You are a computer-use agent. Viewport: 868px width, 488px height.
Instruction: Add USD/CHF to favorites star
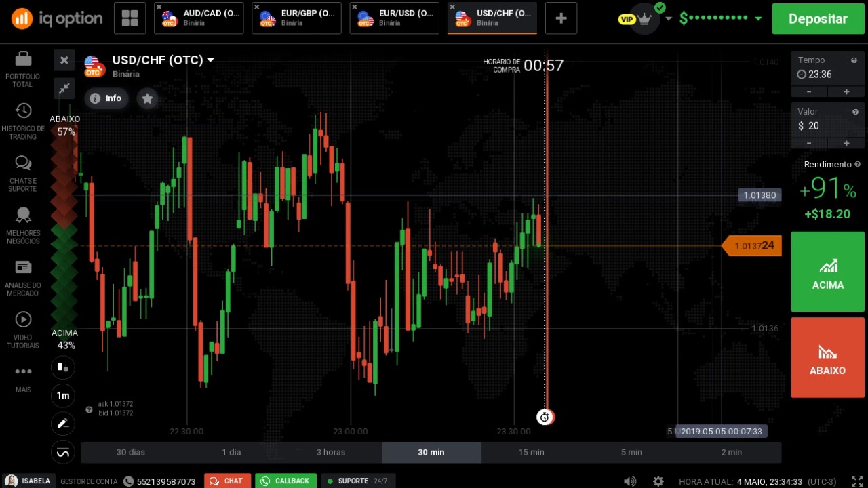pos(147,98)
